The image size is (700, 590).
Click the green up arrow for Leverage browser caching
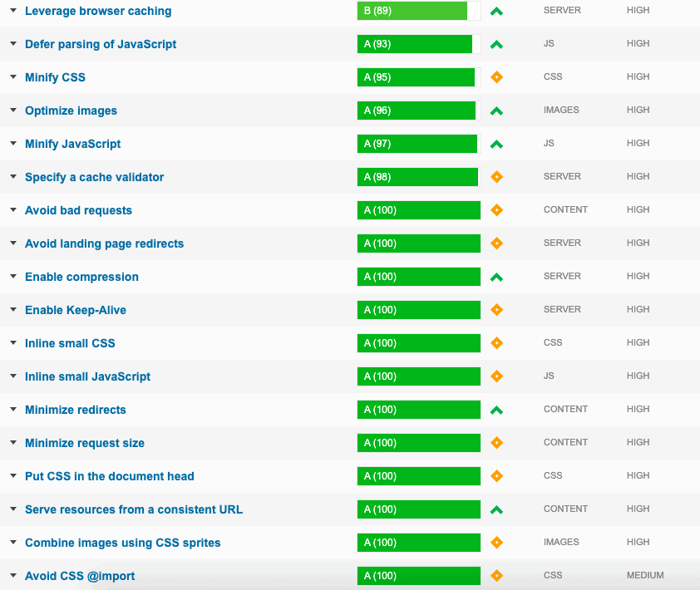pyautogui.click(x=496, y=12)
